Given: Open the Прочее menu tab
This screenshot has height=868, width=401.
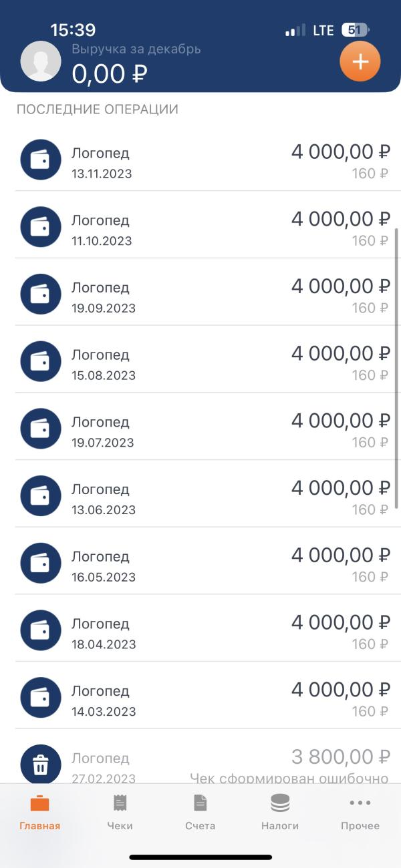Looking at the screenshot, I should pos(360,812).
